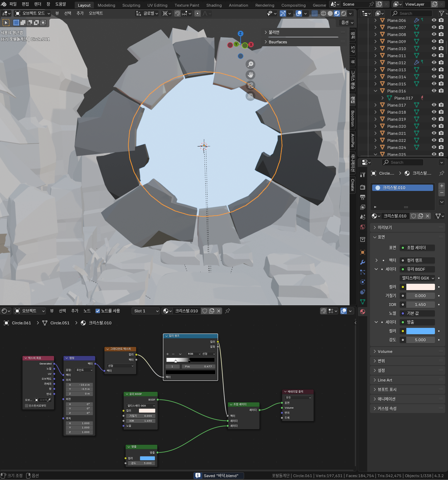
Task: Disable Plane.008 in renders via camera icon
Action: 441,35
